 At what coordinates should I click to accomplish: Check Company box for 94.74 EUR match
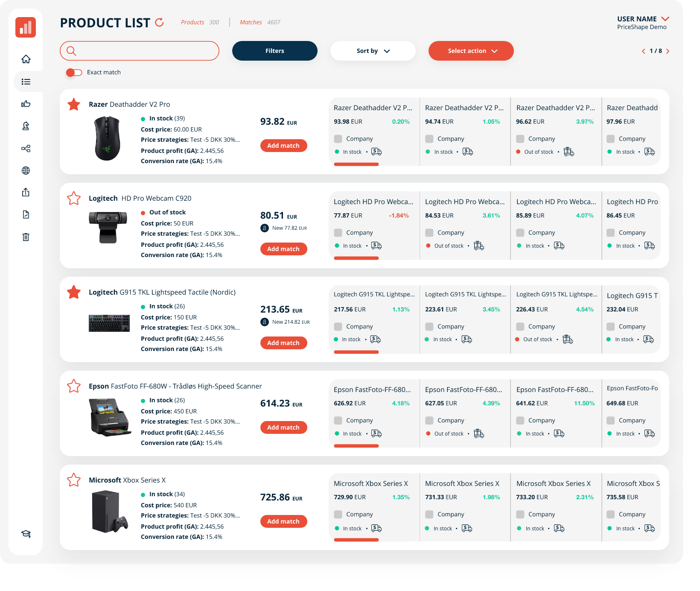click(x=429, y=139)
